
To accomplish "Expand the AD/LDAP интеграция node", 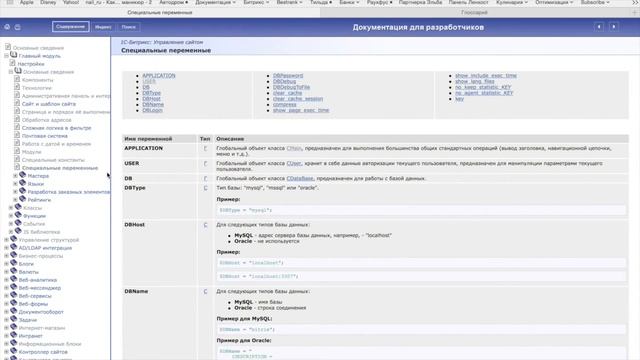I will click(x=7, y=248).
